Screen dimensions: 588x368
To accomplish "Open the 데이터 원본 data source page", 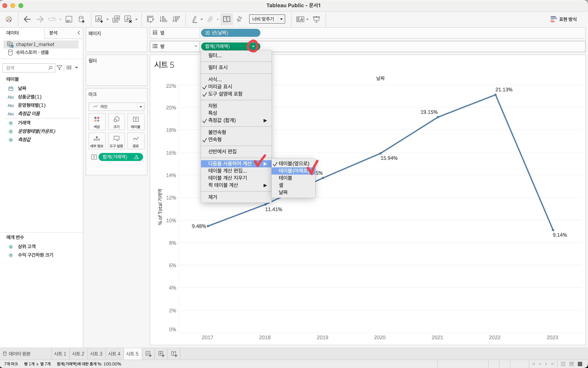I will coord(17,354).
